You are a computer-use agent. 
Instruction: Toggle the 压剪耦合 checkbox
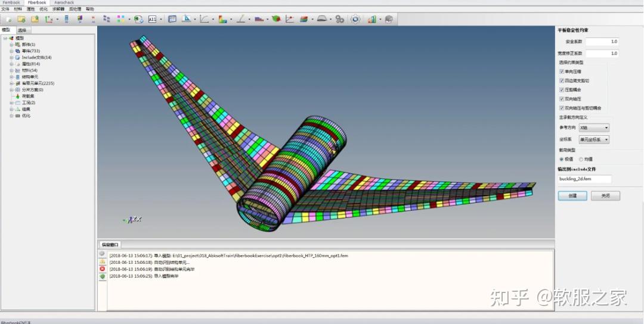pos(562,90)
